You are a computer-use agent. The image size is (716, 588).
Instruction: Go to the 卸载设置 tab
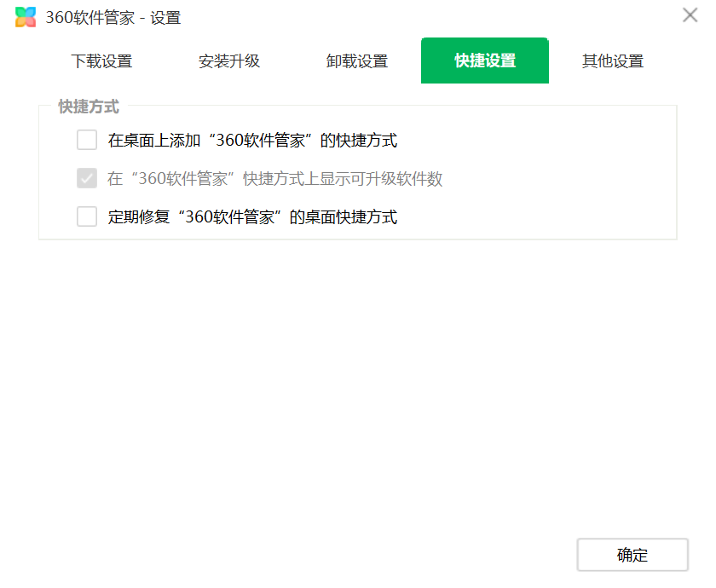(357, 61)
